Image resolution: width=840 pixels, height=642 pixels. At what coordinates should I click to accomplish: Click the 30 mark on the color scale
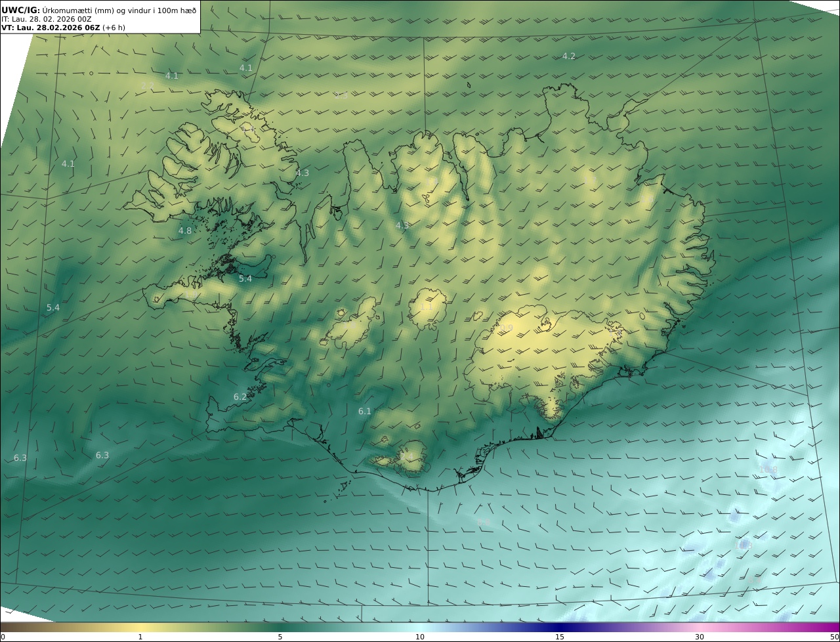click(700, 637)
